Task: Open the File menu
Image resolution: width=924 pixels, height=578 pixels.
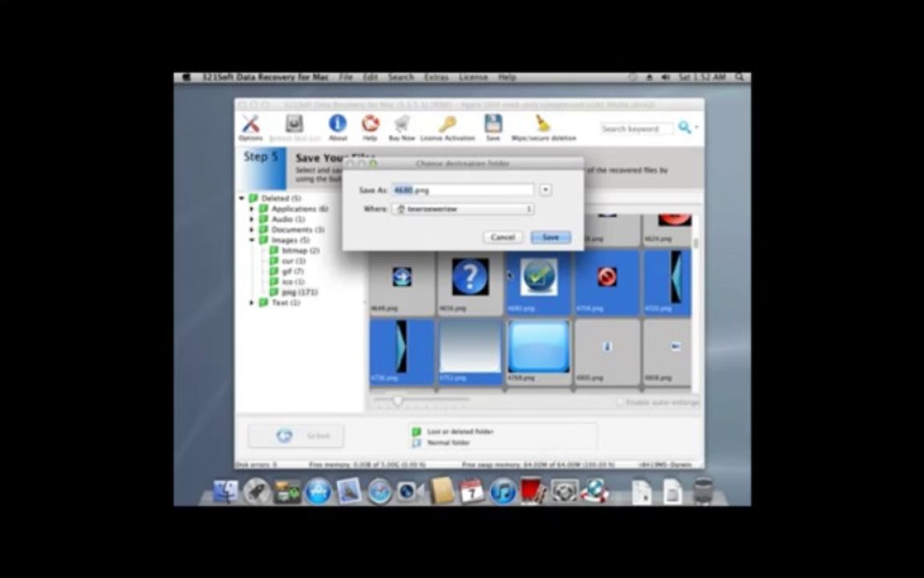Action: [x=346, y=77]
